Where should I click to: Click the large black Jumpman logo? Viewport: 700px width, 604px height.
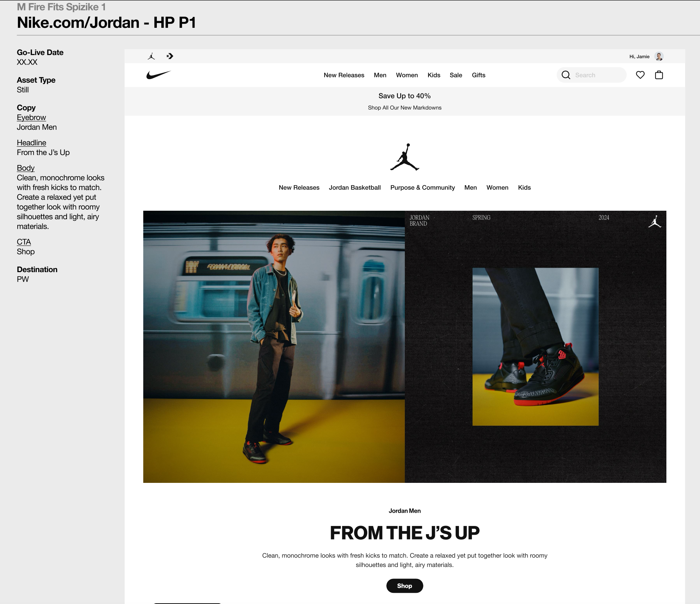coord(405,157)
